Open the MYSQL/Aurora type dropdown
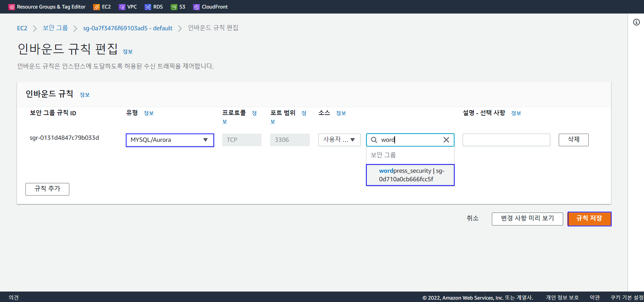644x302 pixels. click(x=170, y=140)
